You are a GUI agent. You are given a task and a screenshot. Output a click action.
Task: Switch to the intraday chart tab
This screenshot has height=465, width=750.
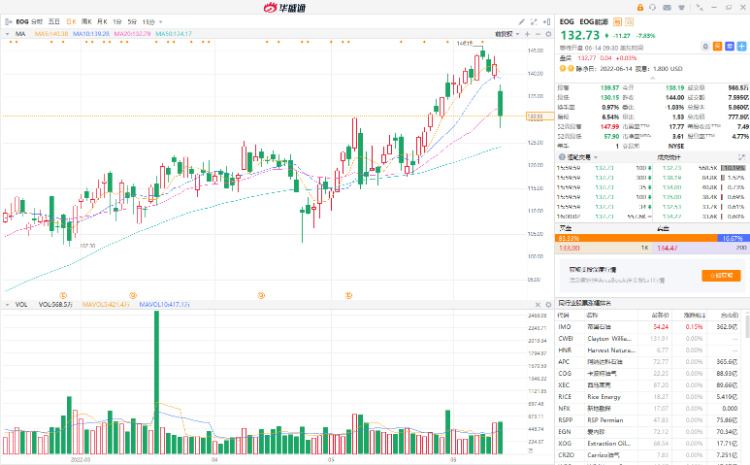(x=37, y=22)
